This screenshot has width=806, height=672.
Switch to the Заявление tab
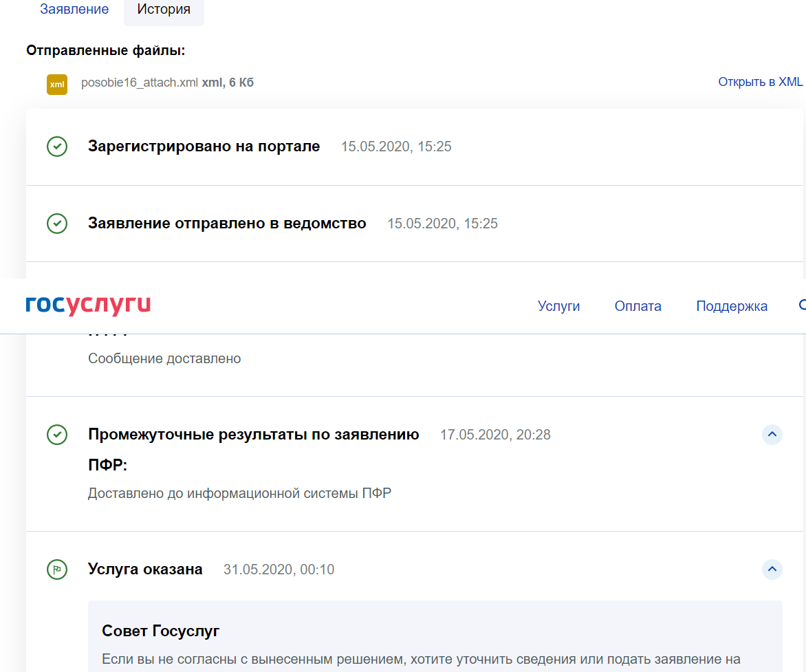(74, 9)
